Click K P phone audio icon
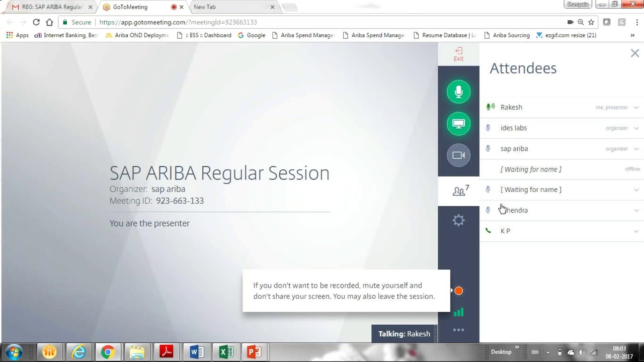The width and height of the screenshot is (644, 362). point(488,231)
